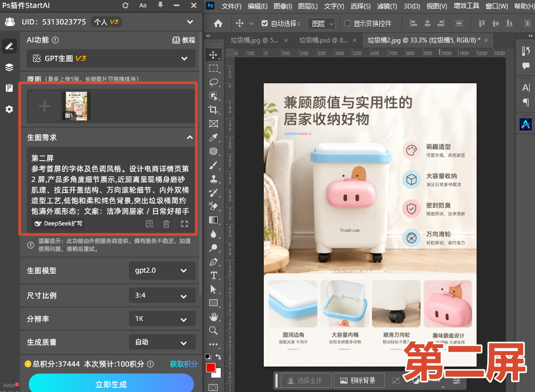Click the 立即生成 button
Viewport: 535px width, 392px height.
(111, 384)
